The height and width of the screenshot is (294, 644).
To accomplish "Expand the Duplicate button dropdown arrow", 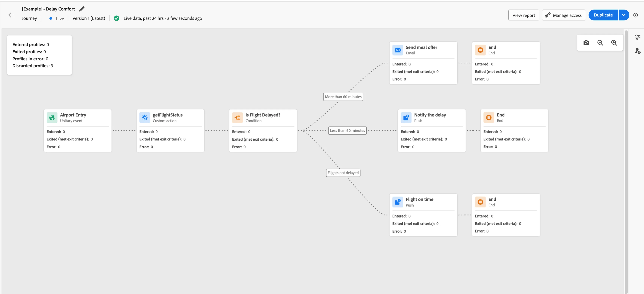I will (624, 15).
